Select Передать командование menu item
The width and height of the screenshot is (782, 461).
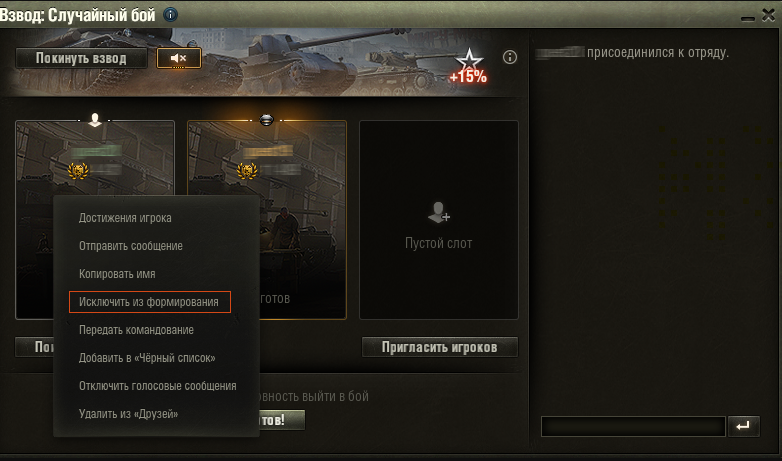136,330
